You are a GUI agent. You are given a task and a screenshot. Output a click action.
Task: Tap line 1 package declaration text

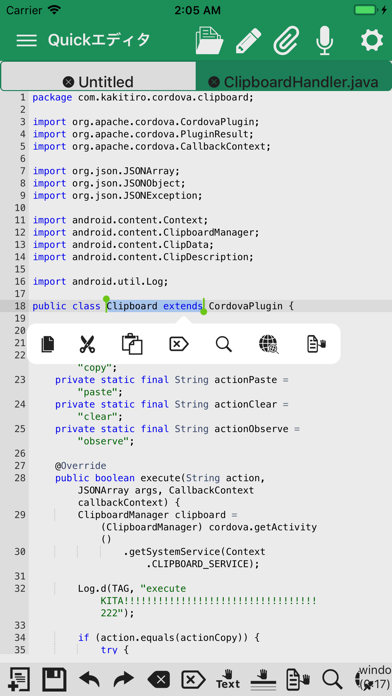pyautogui.click(x=143, y=97)
